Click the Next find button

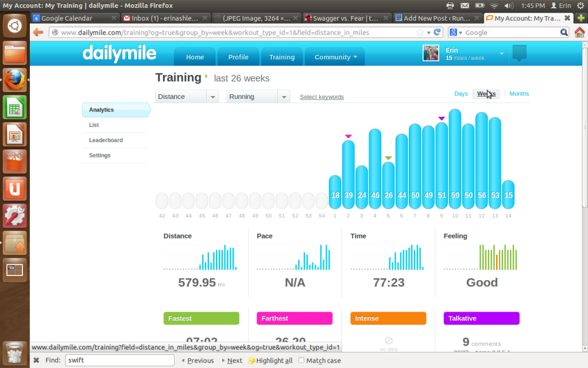coord(232,361)
